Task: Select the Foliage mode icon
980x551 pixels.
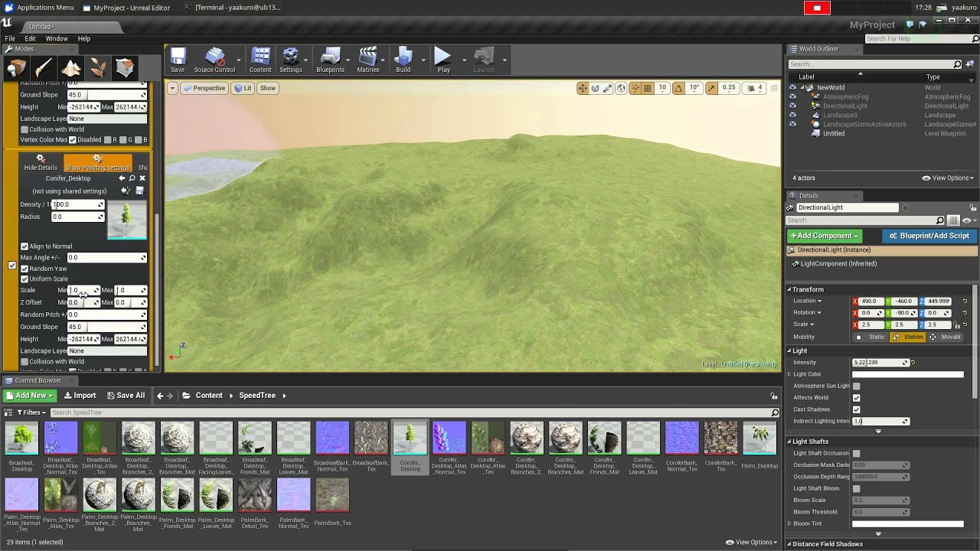Action: click(x=98, y=69)
